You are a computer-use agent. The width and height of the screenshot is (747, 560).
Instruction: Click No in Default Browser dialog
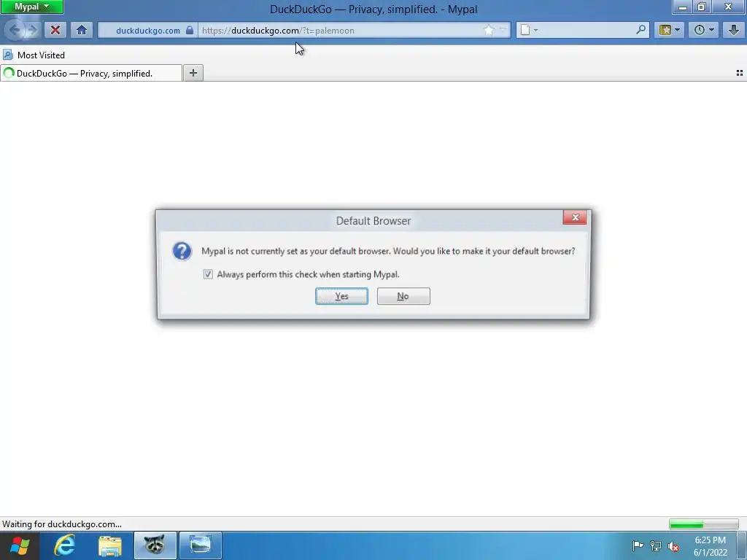(403, 296)
